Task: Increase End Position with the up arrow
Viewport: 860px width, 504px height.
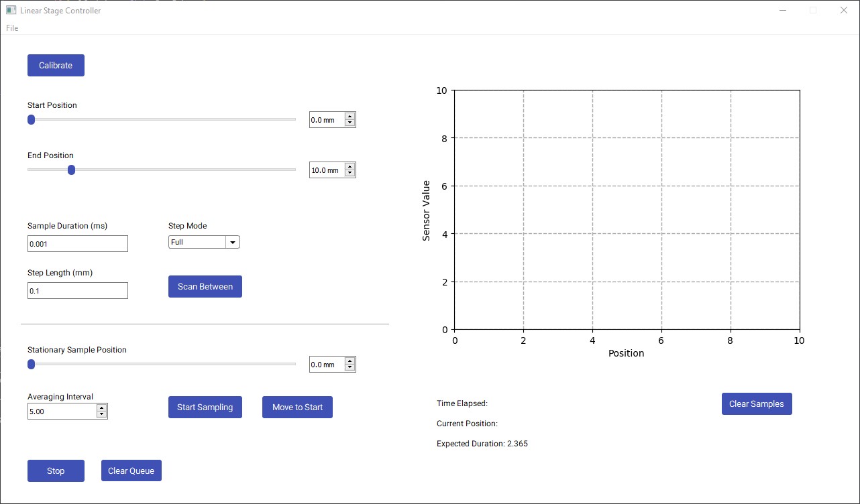Action: tap(350, 167)
